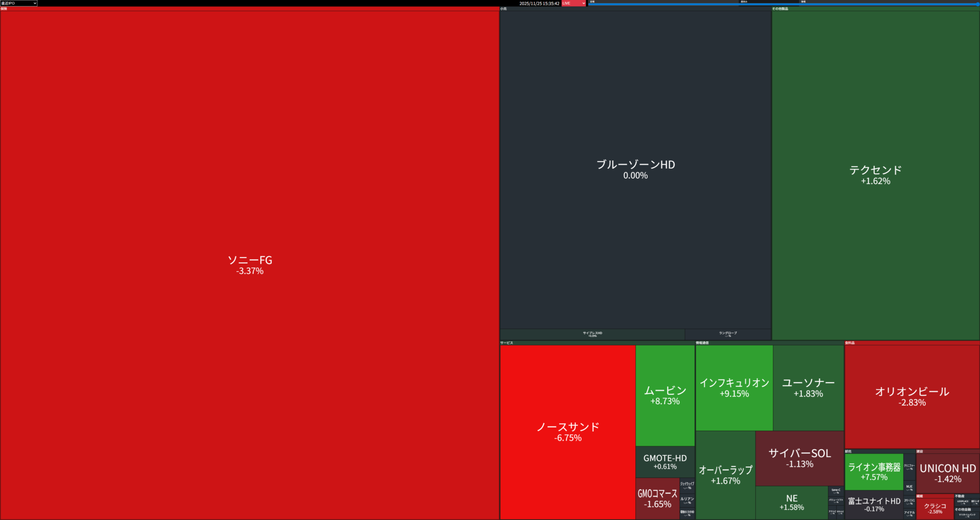This screenshot has width=980, height=520.
Task: Open the 直近IPO dropdown selector
Action: (19, 3)
